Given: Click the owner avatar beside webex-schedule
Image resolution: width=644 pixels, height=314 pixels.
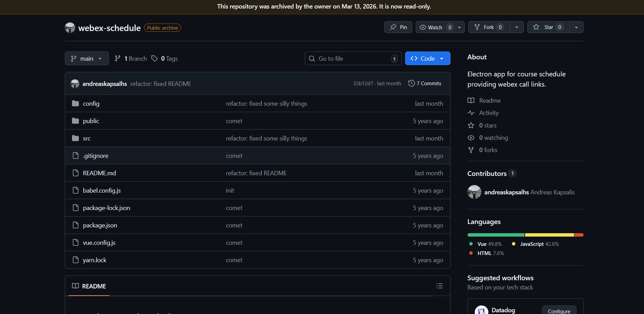Looking at the screenshot, I should point(70,28).
